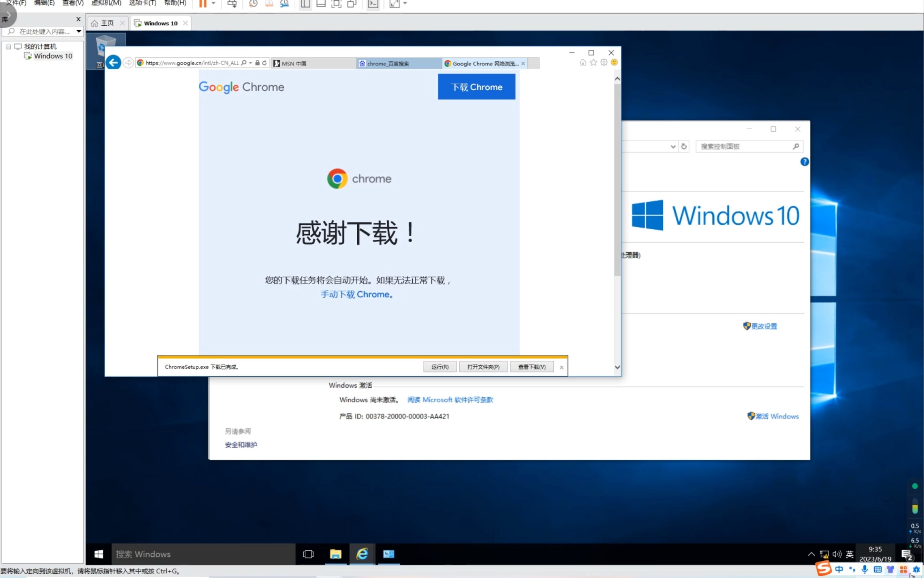The height and width of the screenshot is (578, 924).
Task: Open the stretch mode dropdown arrow
Action: [405, 3]
